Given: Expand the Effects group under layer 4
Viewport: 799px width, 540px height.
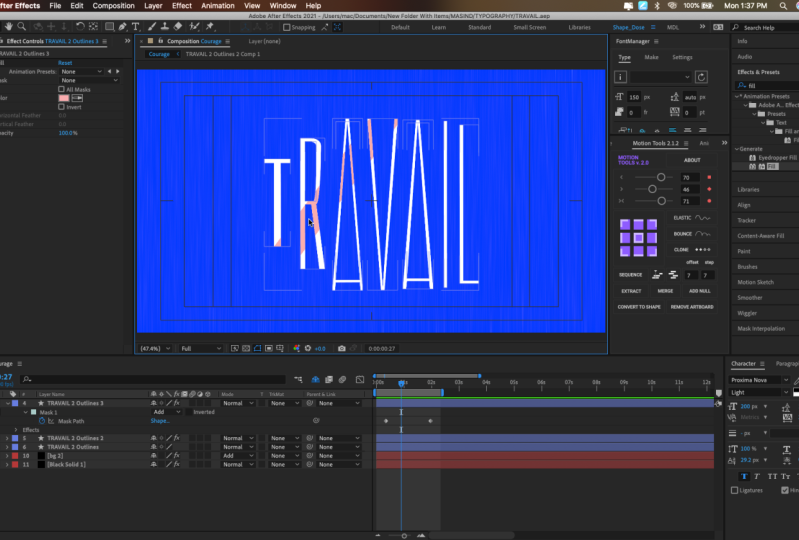Looking at the screenshot, I should (x=16, y=429).
